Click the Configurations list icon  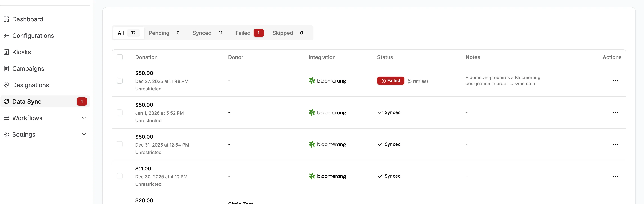[7, 36]
